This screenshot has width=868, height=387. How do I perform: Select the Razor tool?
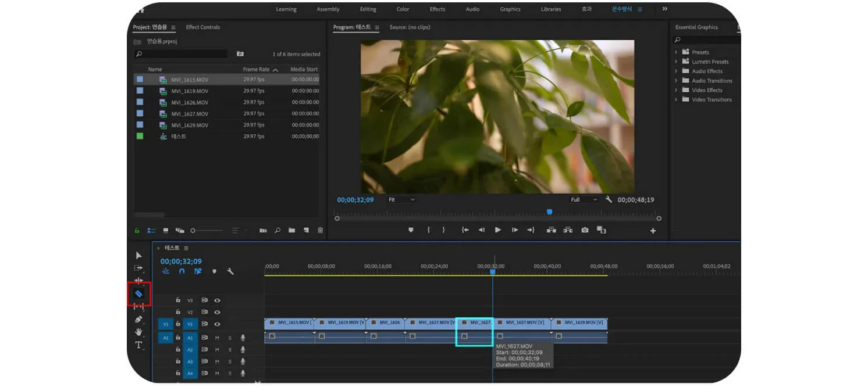138,293
